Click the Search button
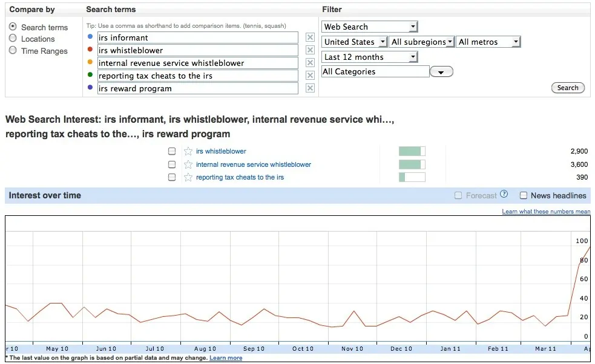 point(568,88)
